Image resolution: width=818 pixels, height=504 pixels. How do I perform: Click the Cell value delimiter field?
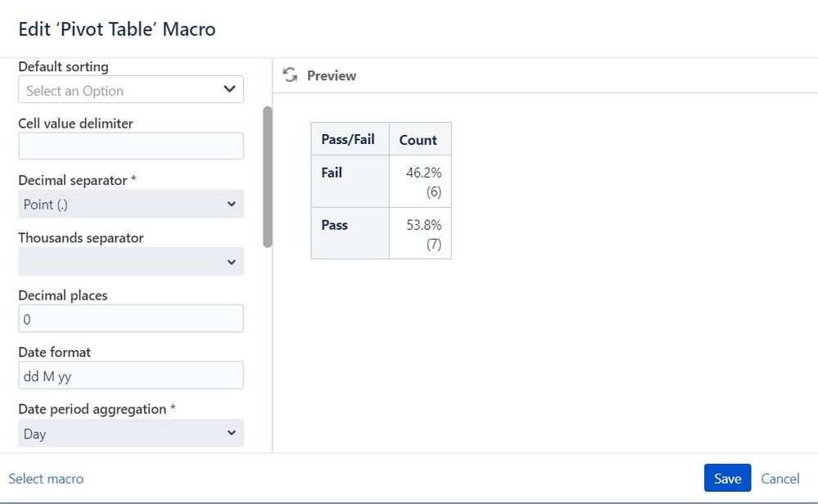(x=130, y=146)
